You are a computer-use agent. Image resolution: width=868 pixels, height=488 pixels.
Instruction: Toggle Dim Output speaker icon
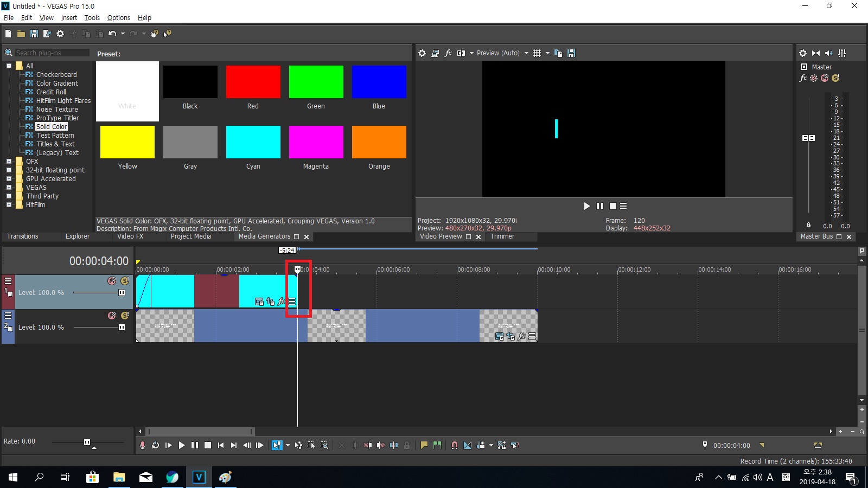[x=829, y=53]
